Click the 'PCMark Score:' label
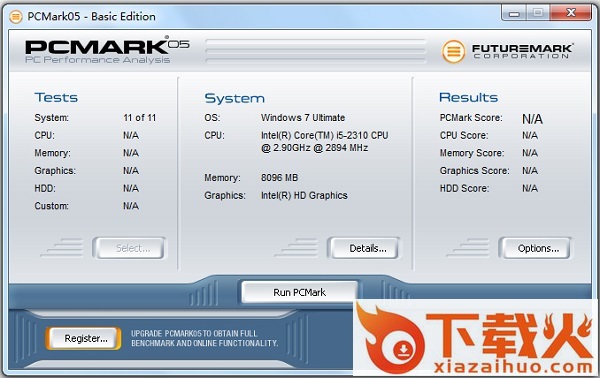 click(471, 118)
